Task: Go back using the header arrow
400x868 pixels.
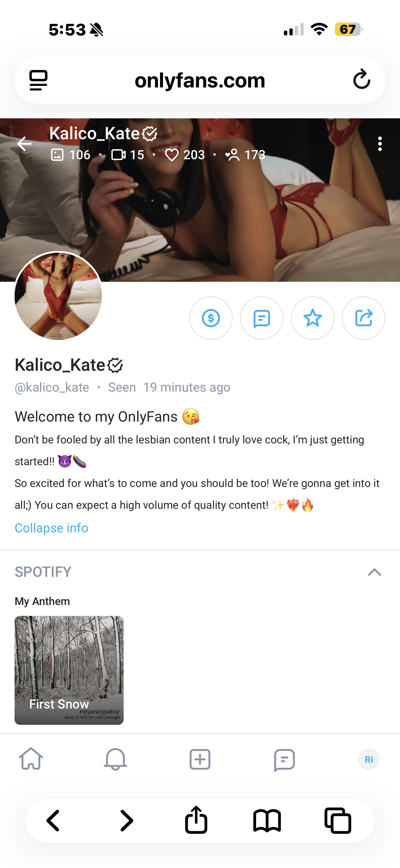Action: click(x=24, y=144)
